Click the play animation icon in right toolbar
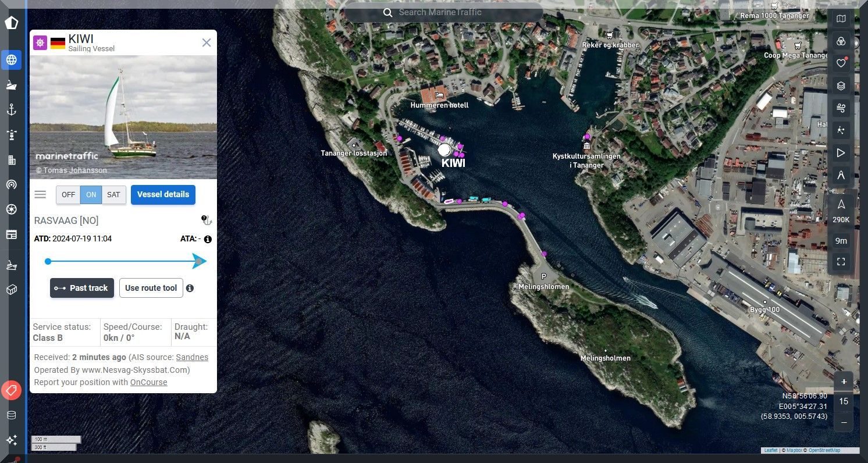868x463 pixels. [x=841, y=153]
